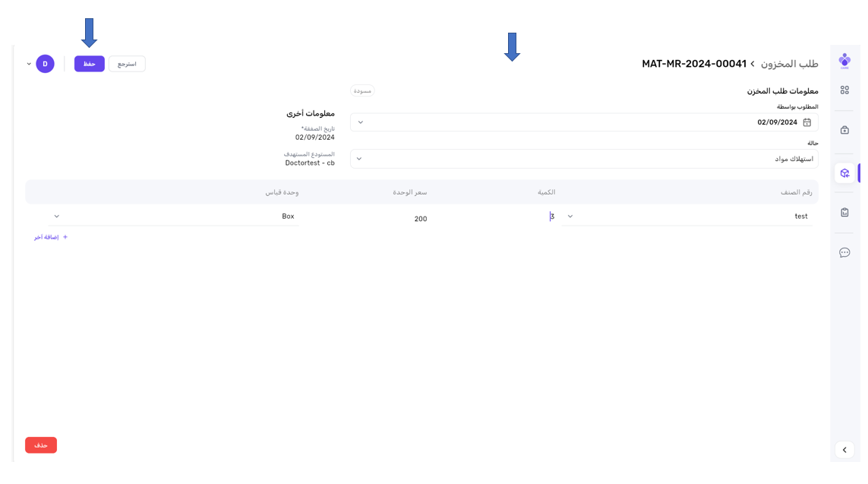This screenshot has height=484, width=868.
Task: Click the calendar icon in date field
Action: [x=807, y=122]
